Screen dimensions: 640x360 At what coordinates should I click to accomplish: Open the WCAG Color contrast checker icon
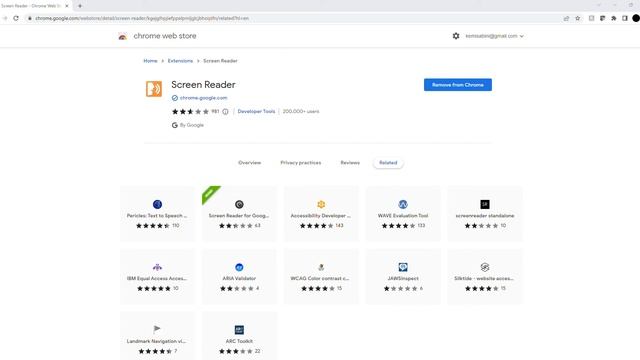(x=321, y=267)
